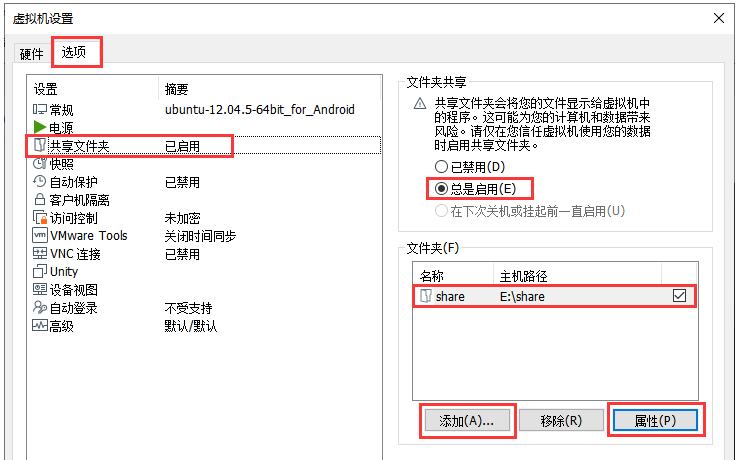
Task: Close the 虚拟机设置 dialog
Action: (x=719, y=18)
